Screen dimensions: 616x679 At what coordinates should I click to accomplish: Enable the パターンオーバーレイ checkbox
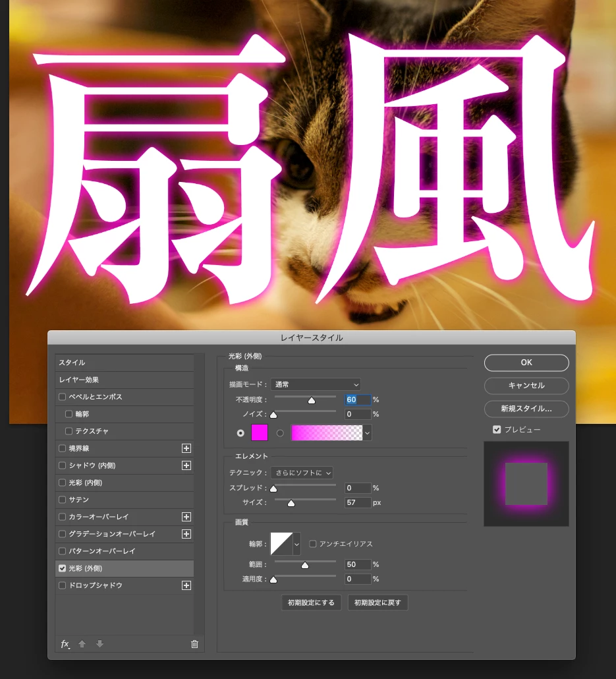63,551
